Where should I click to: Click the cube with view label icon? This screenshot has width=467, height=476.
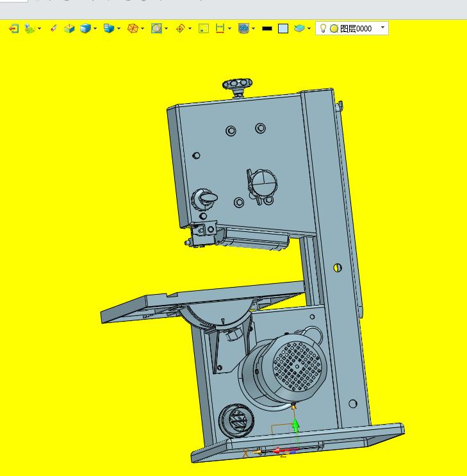[x=109, y=29]
